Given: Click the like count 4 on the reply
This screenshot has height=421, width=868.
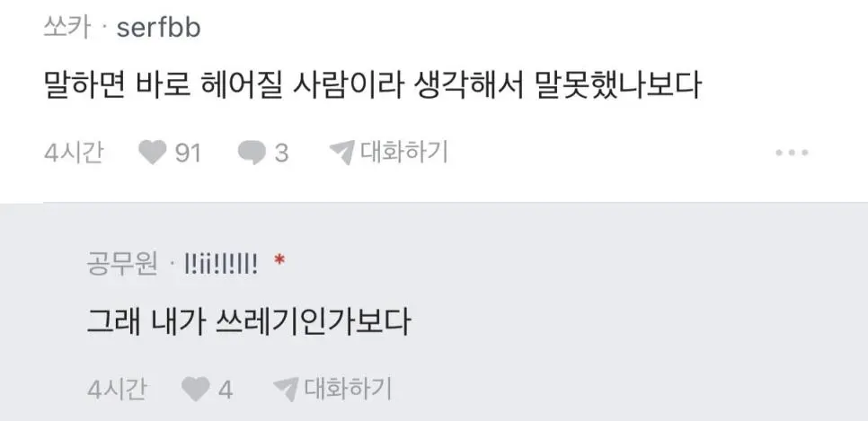Looking at the screenshot, I should [226, 390].
